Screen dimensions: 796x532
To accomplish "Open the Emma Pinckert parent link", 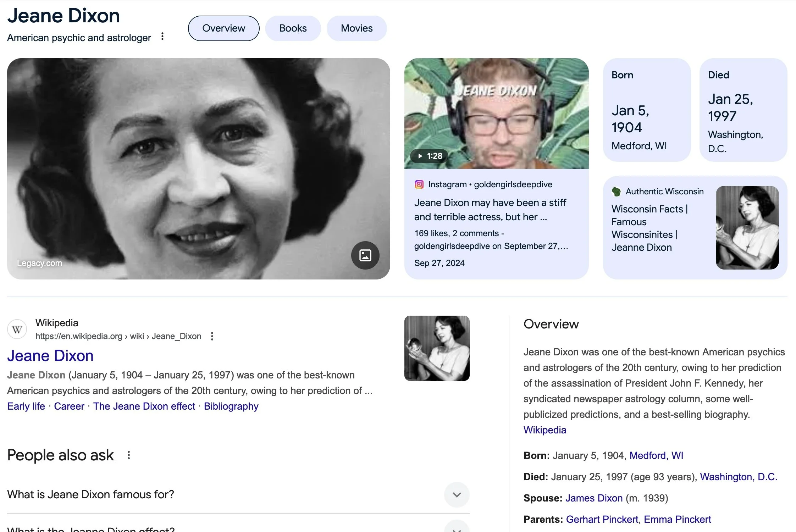I will (677, 519).
